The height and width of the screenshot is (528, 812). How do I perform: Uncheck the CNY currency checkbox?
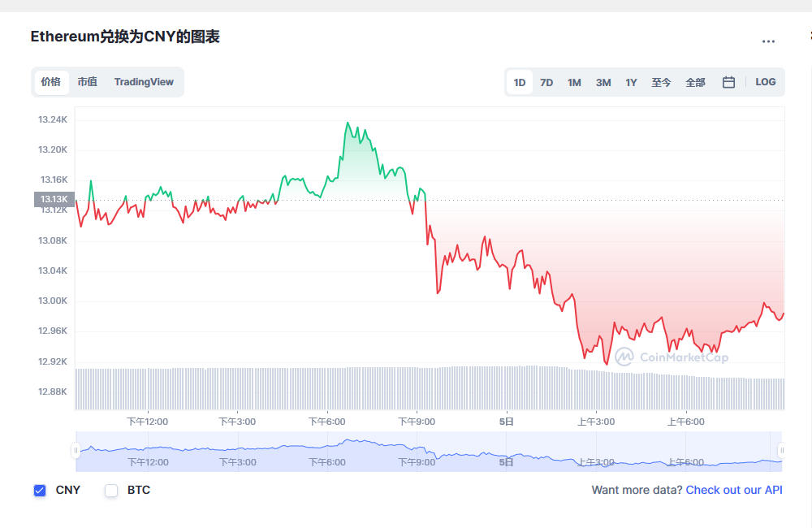point(40,490)
